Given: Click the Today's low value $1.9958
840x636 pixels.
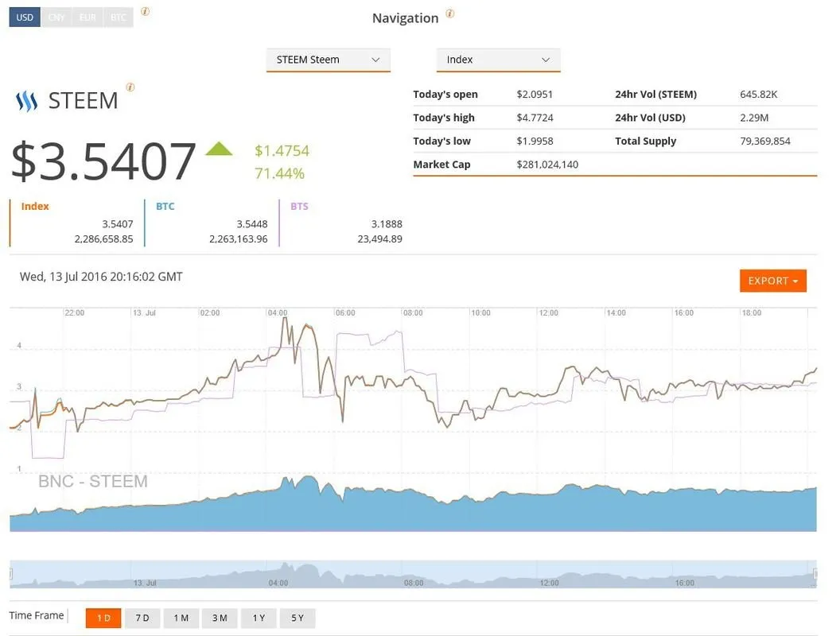Looking at the screenshot, I should click(535, 142).
